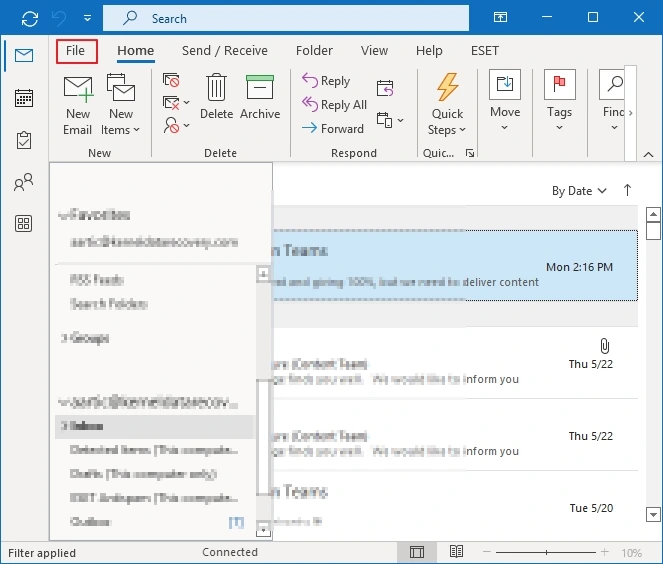Reverse sort order with the up arrow
Screen dimensions: 663x564
(627, 190)
